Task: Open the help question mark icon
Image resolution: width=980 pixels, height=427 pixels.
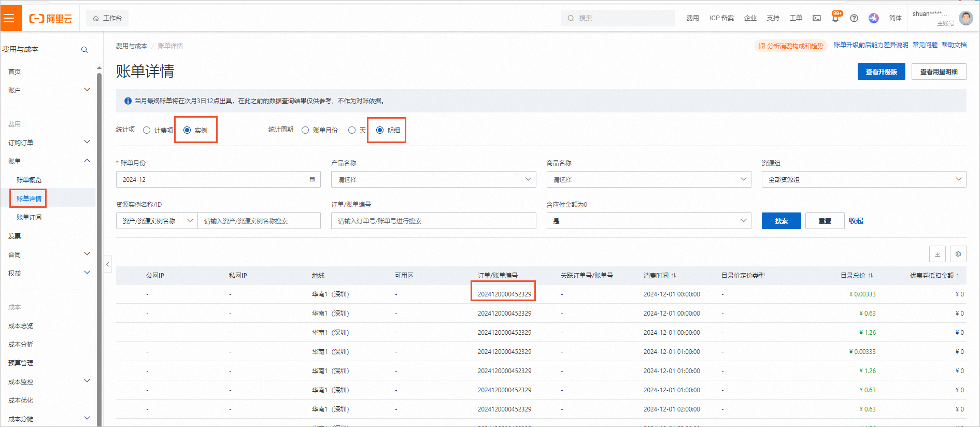Action: tap(854, 18)
